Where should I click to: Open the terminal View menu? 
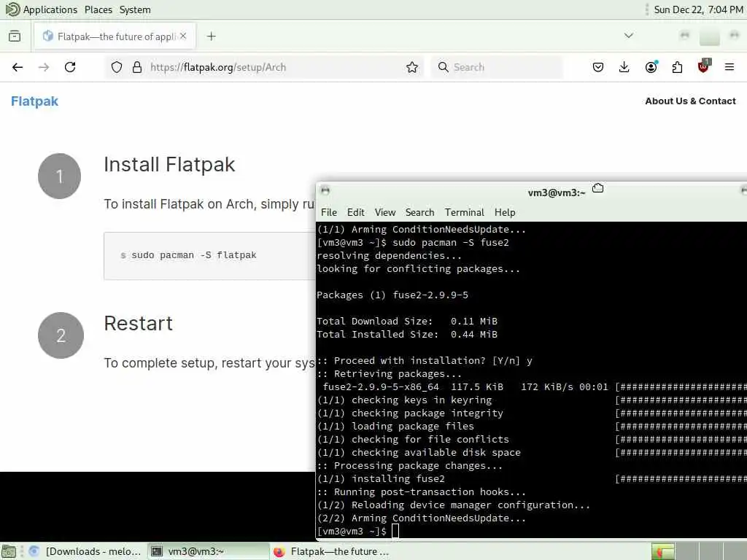point(385,212)
